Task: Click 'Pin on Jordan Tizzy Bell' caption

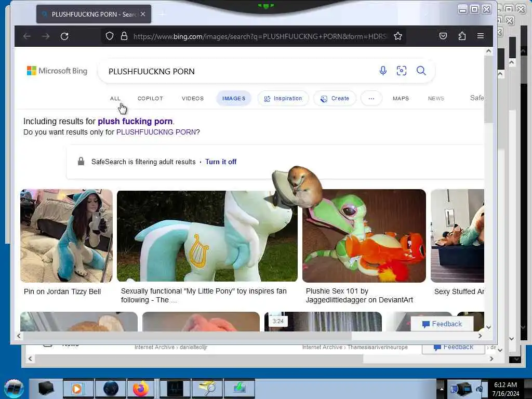Action: tap(62, 291)
